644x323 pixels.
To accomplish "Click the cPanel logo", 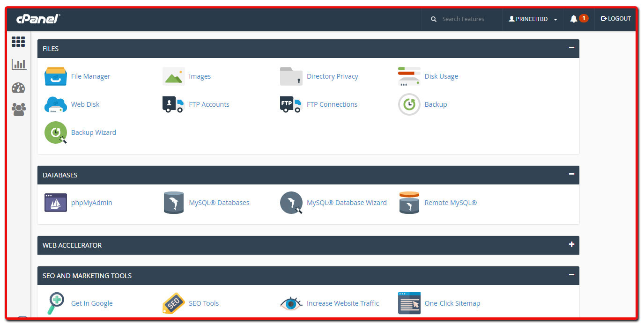I will (x=38, y=19).
